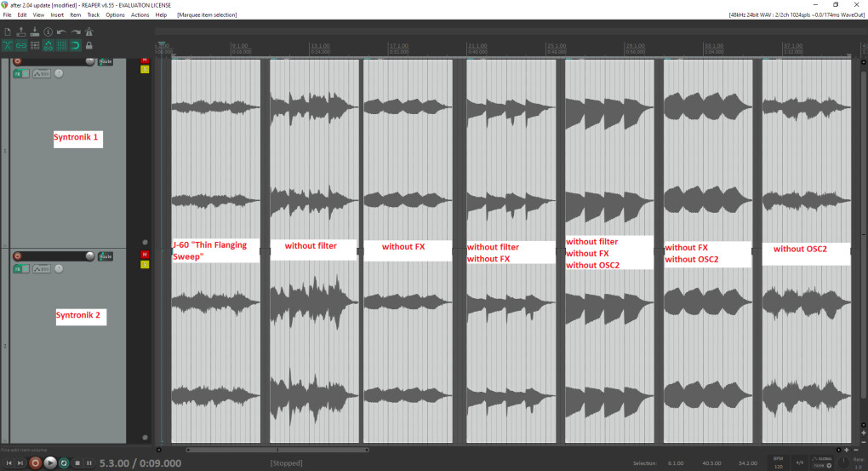Open Route button on Syntronik 2 track

pyautogui.click(x=106, y=256)
